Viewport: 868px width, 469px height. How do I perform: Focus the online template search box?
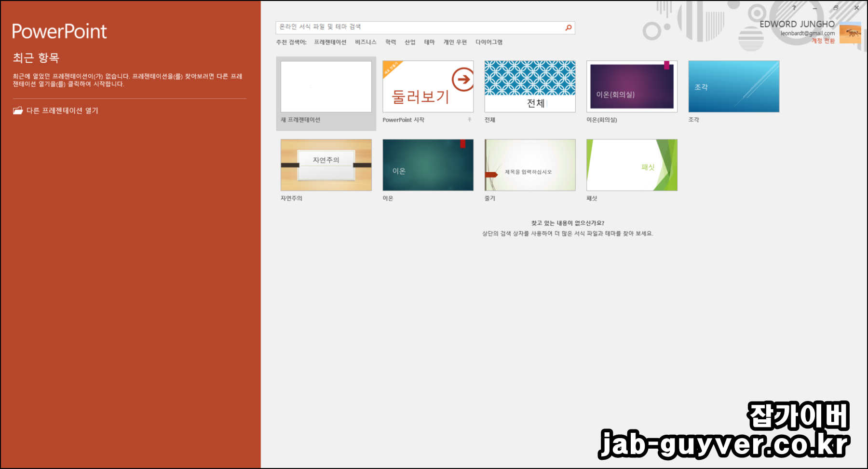pos(425,28)
